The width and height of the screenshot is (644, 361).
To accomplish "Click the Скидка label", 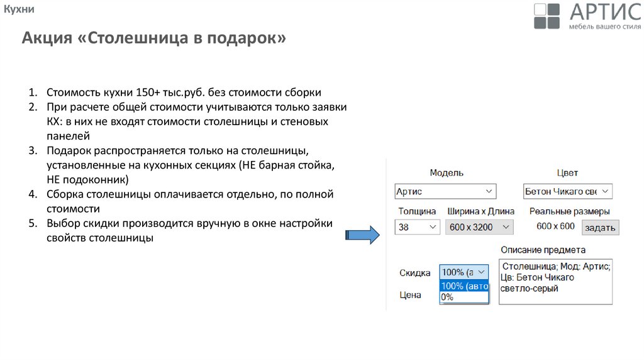I will [414, 273].
